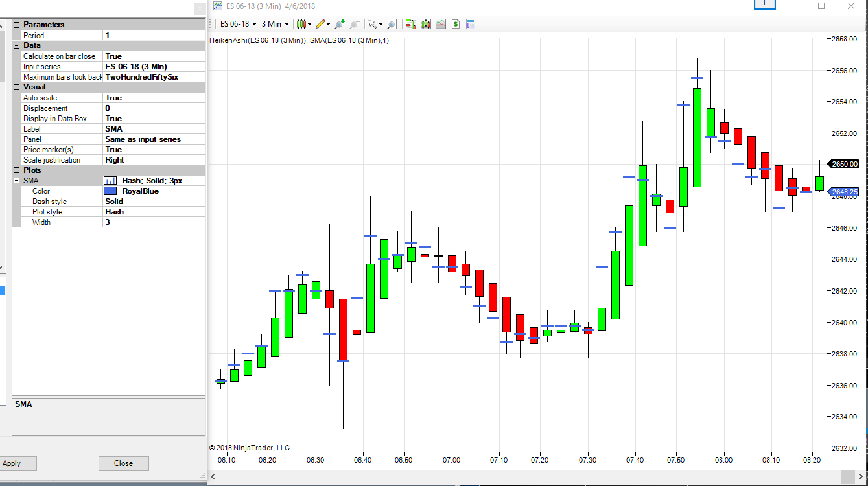
Task: Select the Dash style property label
Action: click(49, 202)
